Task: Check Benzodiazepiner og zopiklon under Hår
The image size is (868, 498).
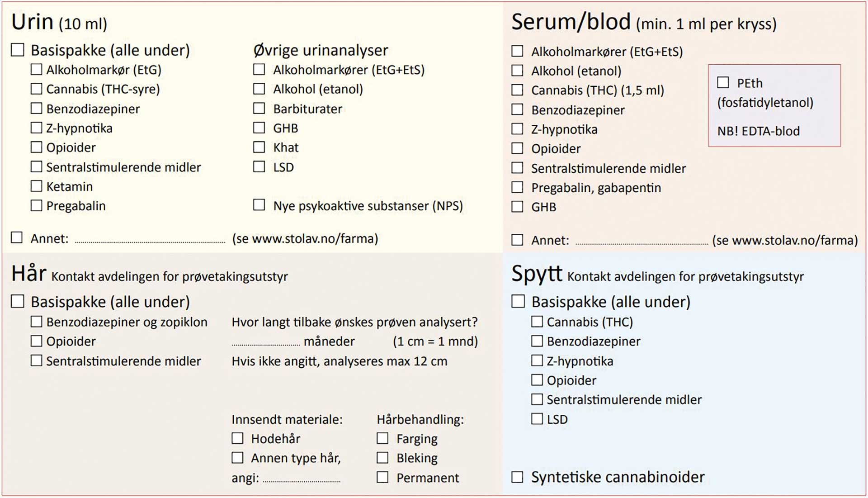Action: [x=36, y=322]
